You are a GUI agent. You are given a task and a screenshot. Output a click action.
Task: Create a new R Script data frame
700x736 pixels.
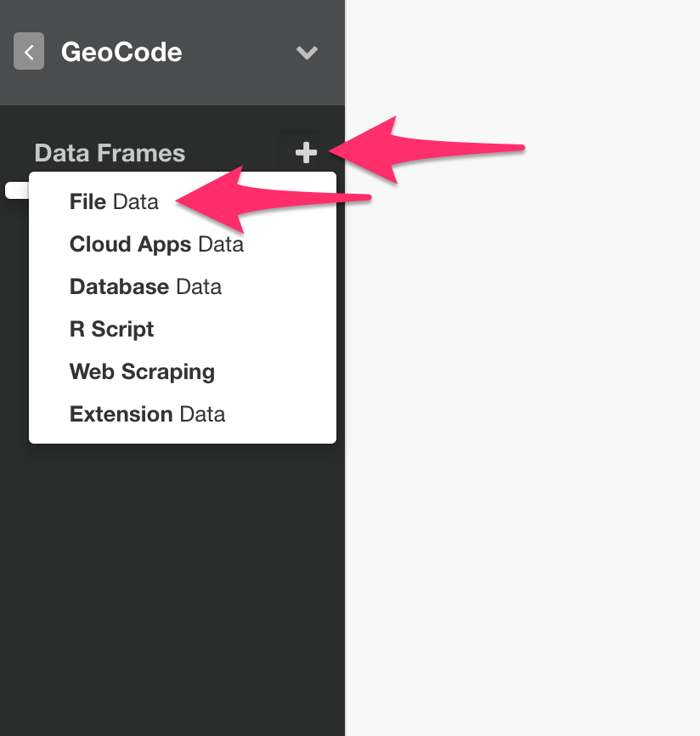click(111, 329)
